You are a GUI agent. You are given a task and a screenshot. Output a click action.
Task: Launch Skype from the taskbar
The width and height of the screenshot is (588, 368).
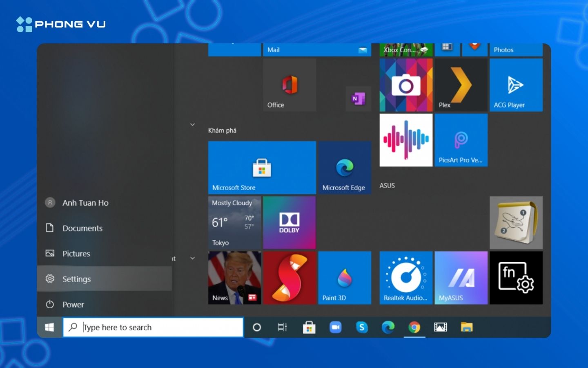tap(362, 327)
